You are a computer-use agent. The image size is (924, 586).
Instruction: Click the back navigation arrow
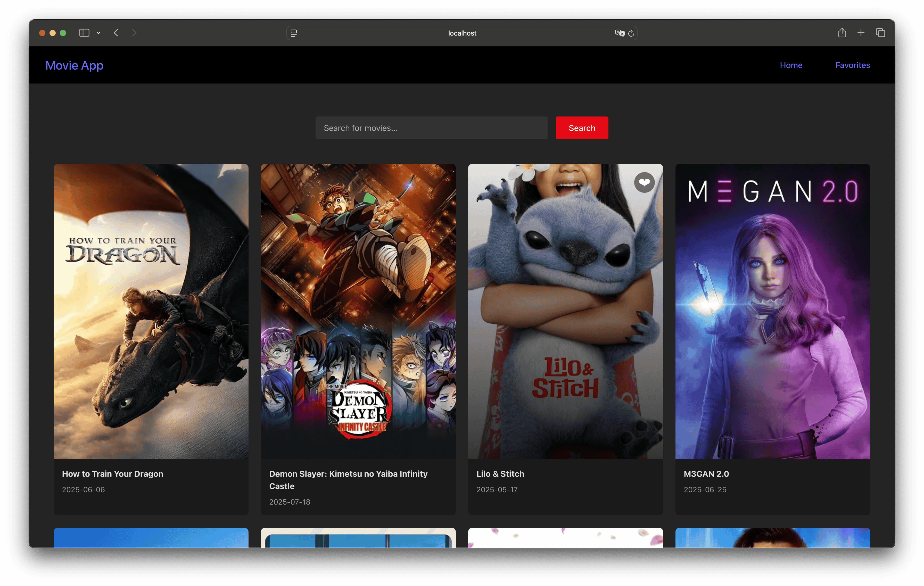pos(116,32)
